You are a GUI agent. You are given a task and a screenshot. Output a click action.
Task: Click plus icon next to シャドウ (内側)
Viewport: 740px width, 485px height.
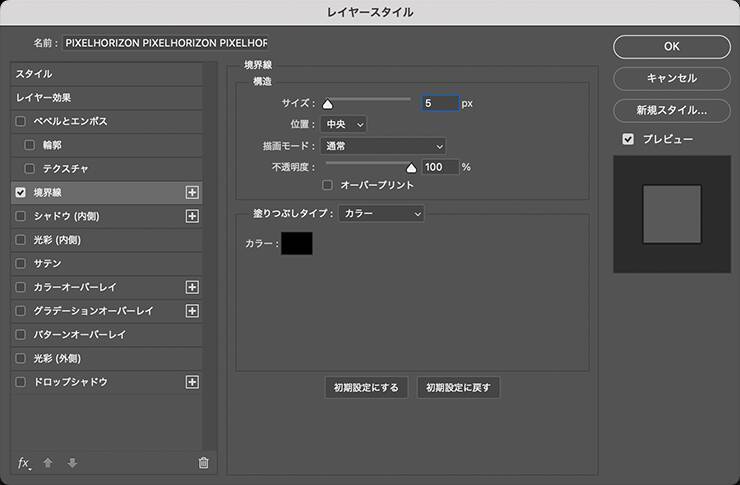pos(193,216)
